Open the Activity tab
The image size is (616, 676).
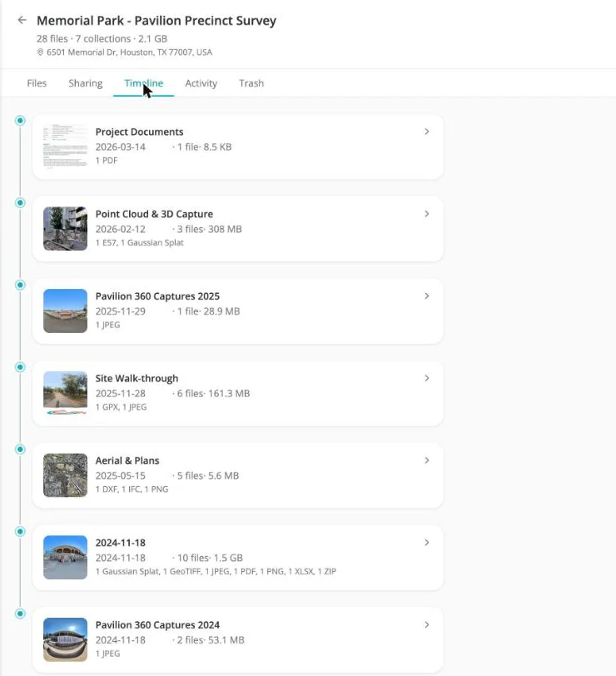pos(201,83)
